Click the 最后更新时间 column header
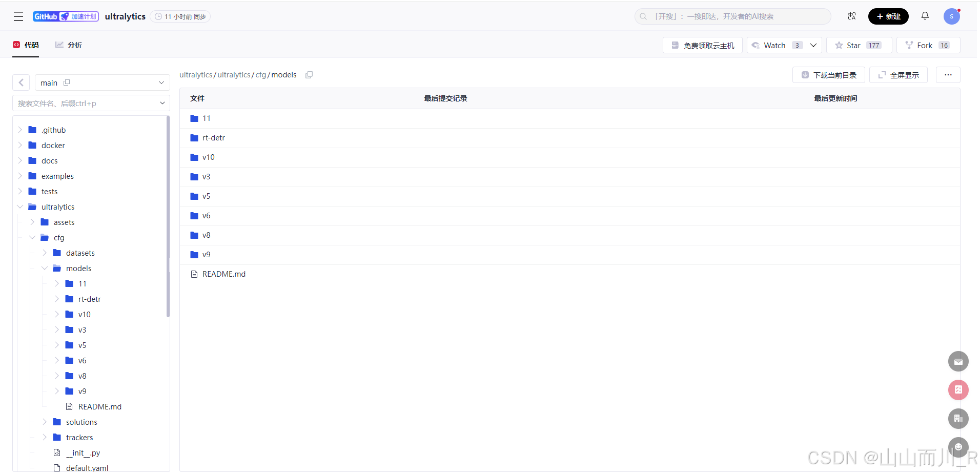The width and height of the screenshot is (980, 474). point(835,98)
